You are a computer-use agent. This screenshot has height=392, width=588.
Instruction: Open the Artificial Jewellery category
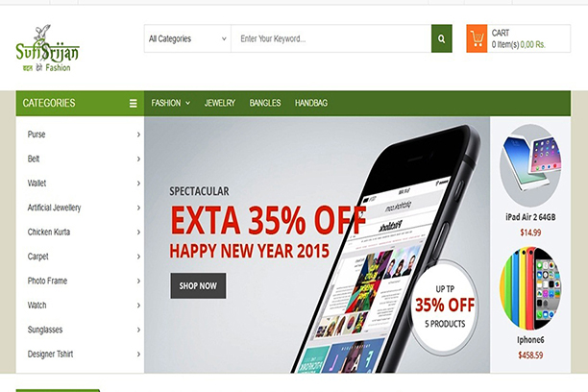pos(54,208)
